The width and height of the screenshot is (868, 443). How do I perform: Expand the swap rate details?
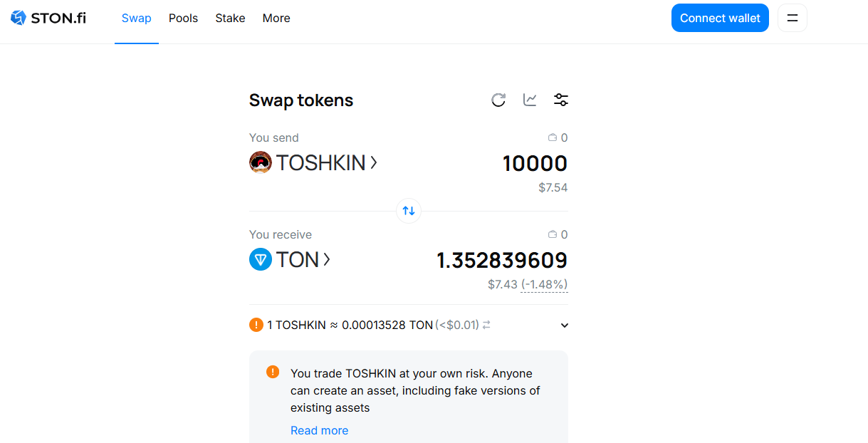(x=565, y=325)
